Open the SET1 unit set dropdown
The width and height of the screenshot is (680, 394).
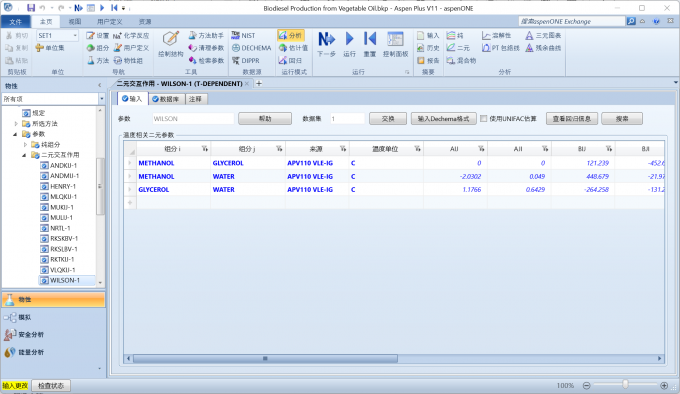coord(75,36)
